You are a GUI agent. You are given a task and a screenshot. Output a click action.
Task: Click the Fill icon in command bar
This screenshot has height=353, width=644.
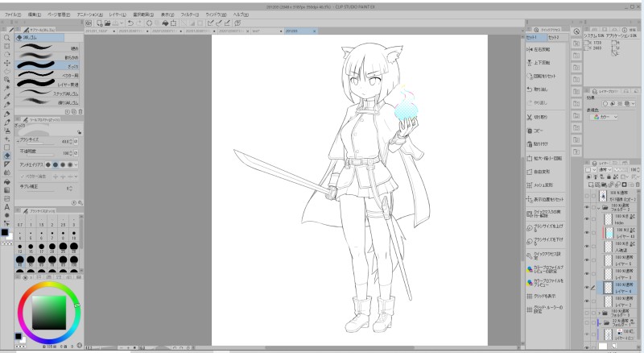[x=165, y=23]
